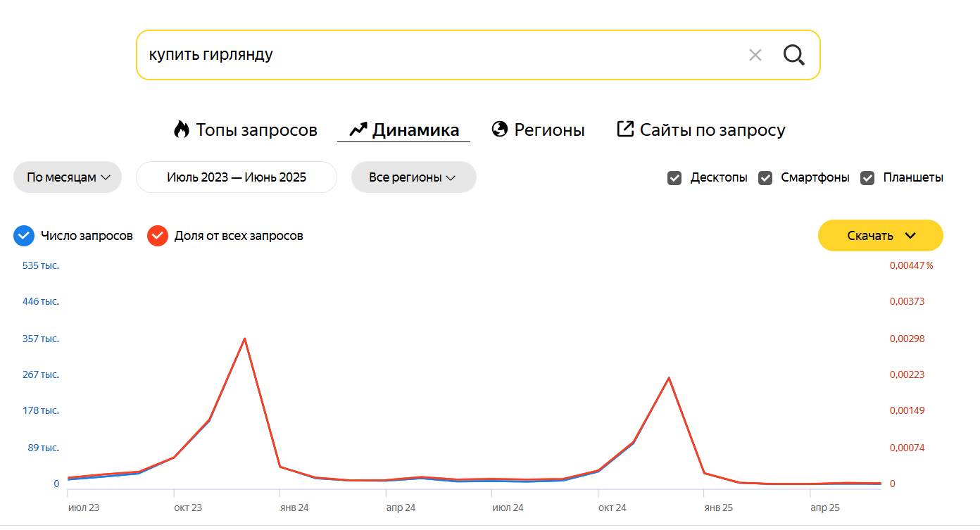Toggle the red Доля от всех запросов series

tap(158, 236)
